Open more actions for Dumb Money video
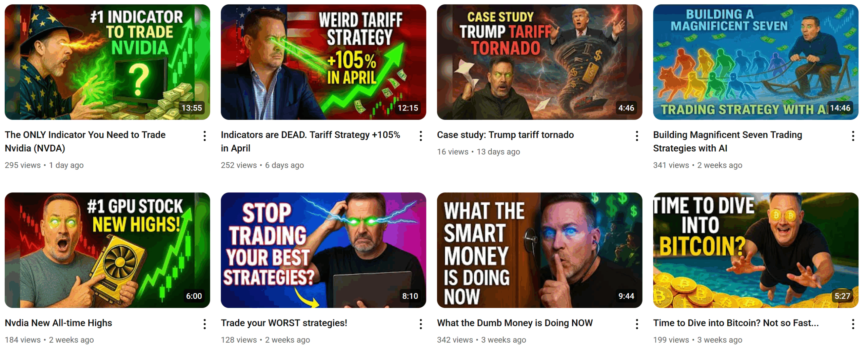Image resolution: width=868 pixels, height=348 pixels. (637, 324)
